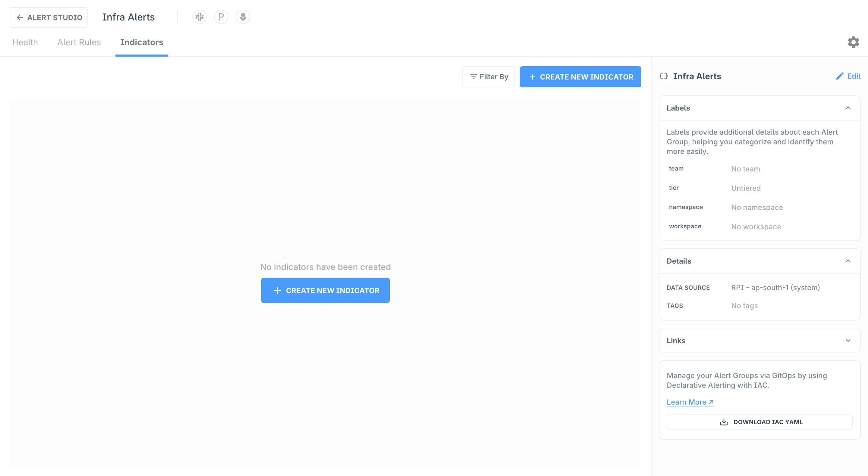Click the Slack integration icon
Viewport: 868px width, 476px height.
coord(199,17)
